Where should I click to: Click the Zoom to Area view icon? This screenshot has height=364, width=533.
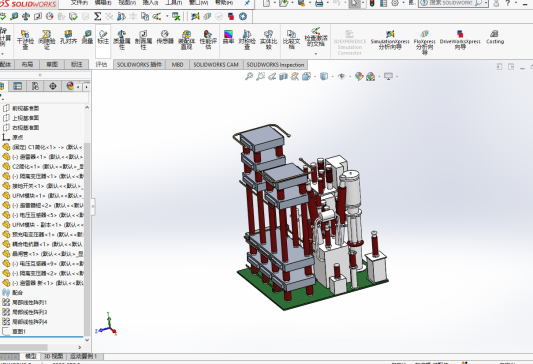[x=260, y=76]
